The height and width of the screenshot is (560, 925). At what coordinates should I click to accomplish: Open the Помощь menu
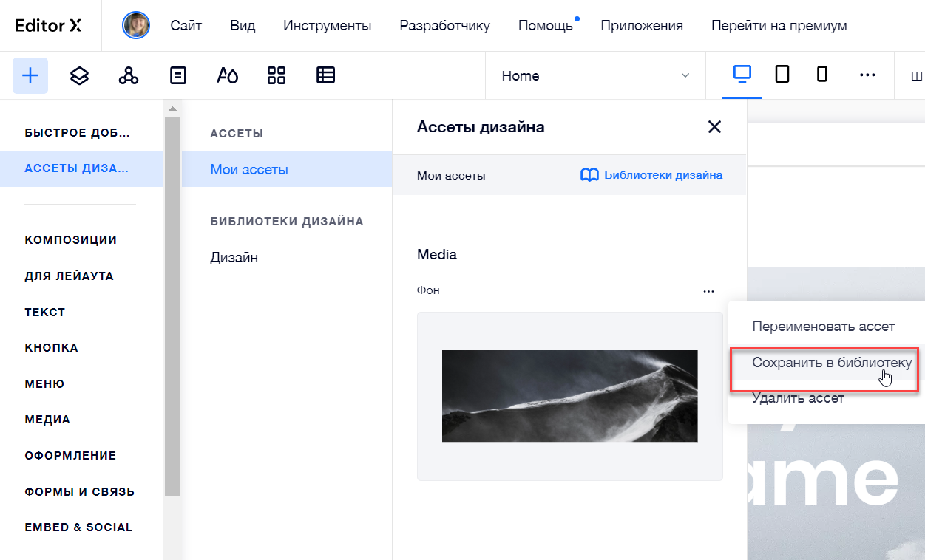[x=546, y=26]
